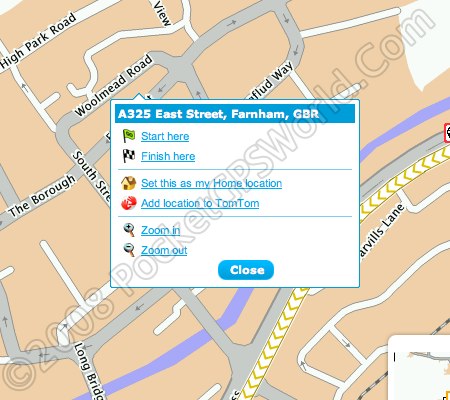Choose Add location to TomTom
450x400 pixels.
pyautogui.click(x=200, y=203)
